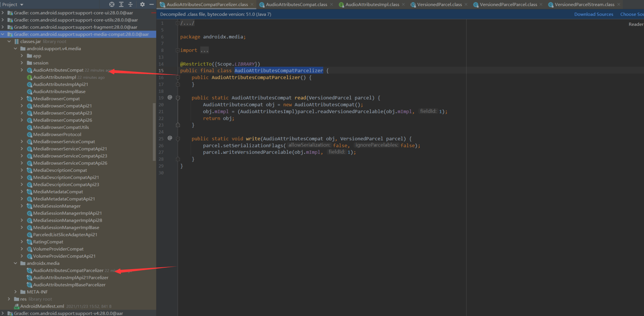Close the AudioAttributesCompatParcelizer.class tab

pos(252,4)
